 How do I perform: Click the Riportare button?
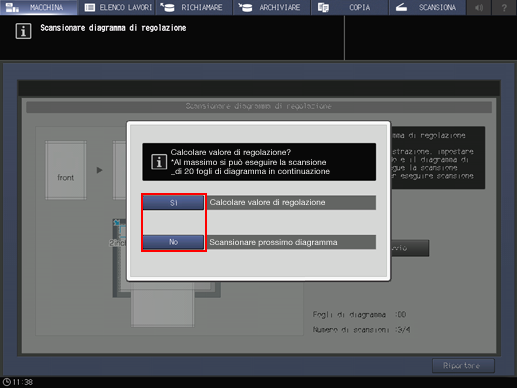click(463, 366)
